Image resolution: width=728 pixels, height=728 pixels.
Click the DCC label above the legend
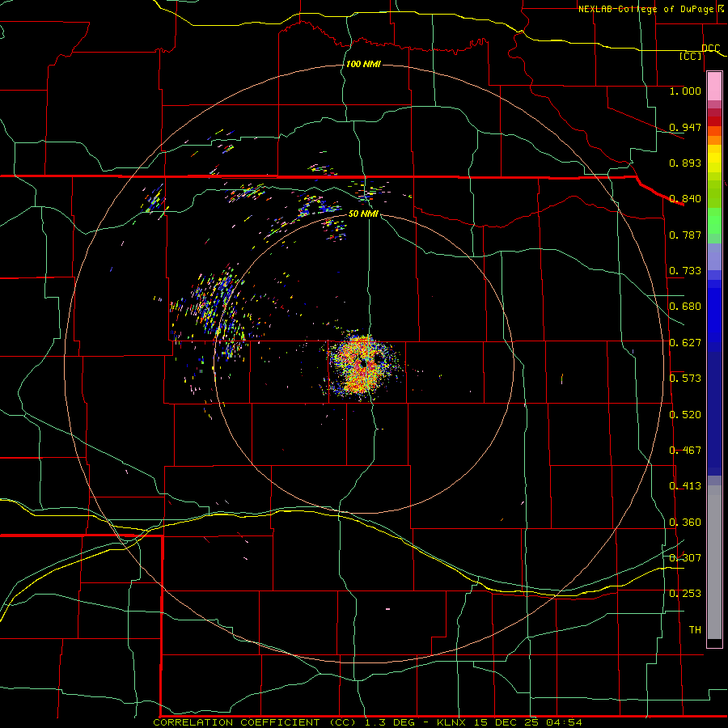(x=710, y=49)
